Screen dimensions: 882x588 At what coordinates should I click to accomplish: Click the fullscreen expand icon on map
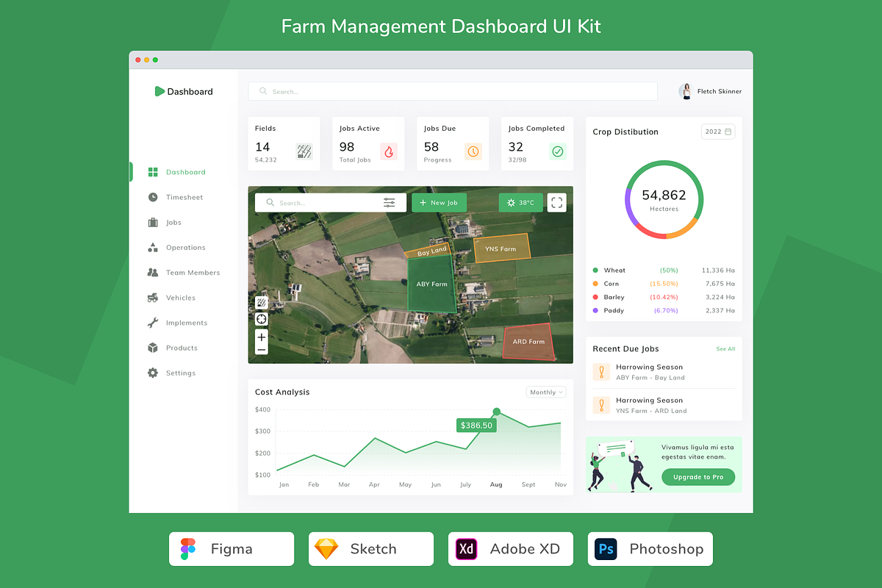557,203
